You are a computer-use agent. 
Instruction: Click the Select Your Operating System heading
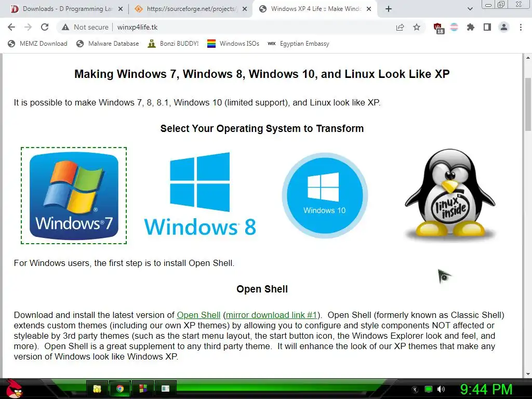[262, 129]
